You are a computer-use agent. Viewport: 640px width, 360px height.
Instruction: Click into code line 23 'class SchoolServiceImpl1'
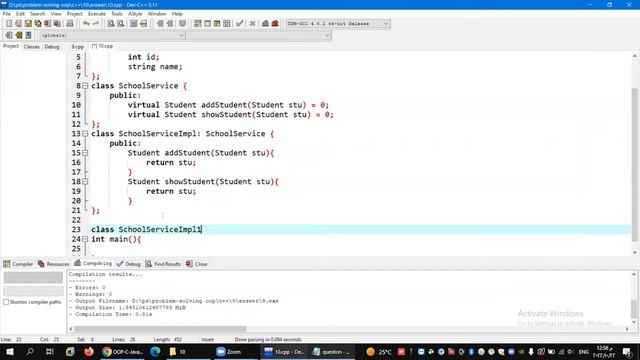pyautogui.click(x=146, y=229)
